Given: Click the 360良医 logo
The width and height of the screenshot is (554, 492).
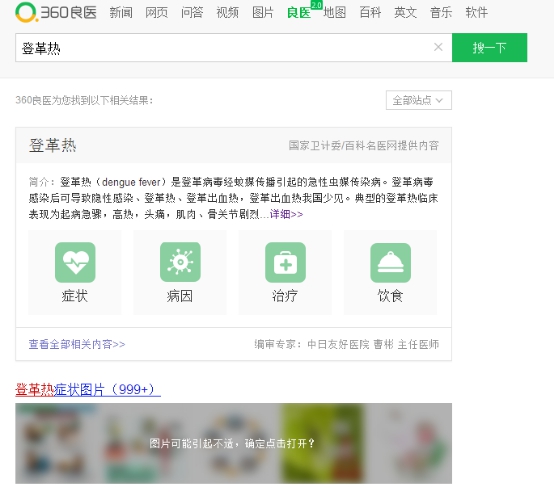Looking at the screenshot, I should pos(56,12).
